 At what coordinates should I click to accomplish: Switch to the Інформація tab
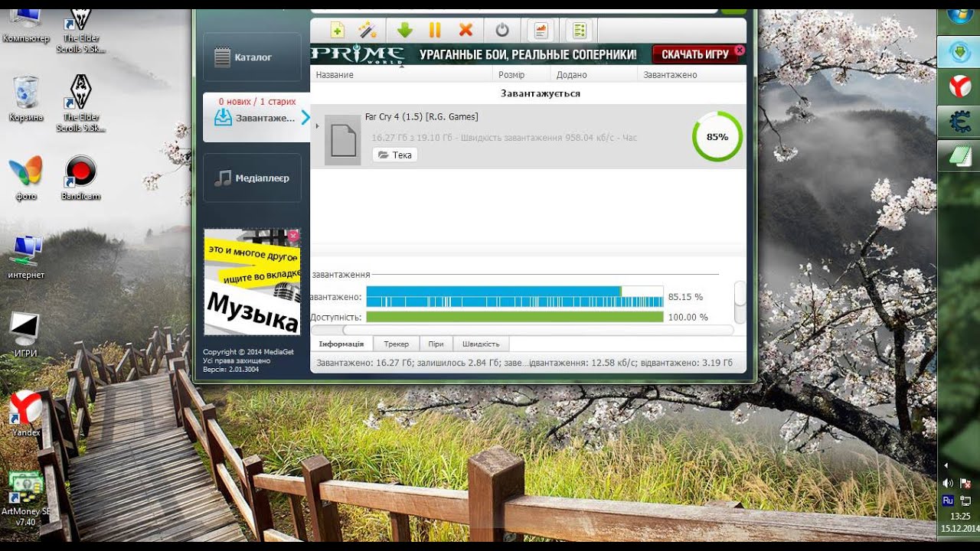(341, 344)
